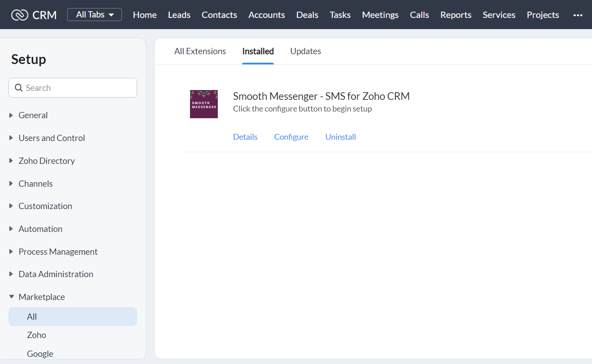Open the more tabs ellipsis menu
Screen dimensions: 592x364
tap(578, 15)
